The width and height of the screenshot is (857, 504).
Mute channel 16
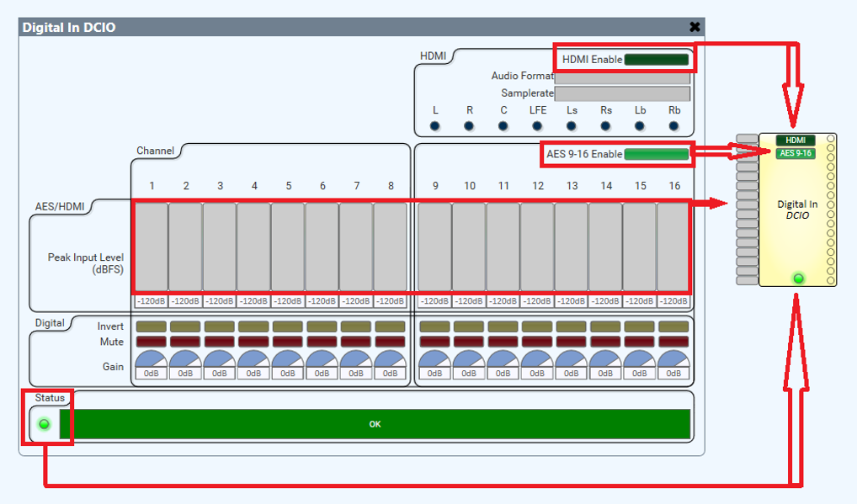(x=673, y=342)
